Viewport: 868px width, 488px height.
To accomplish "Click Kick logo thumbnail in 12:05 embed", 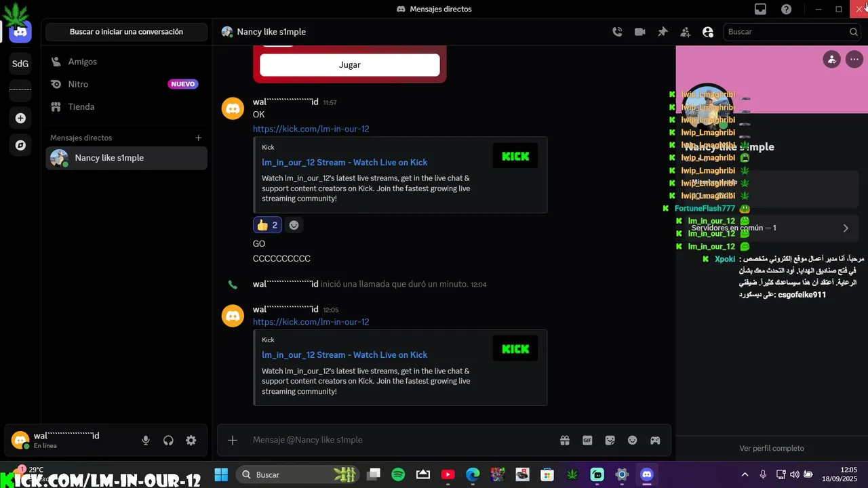I will click(515, 348).
